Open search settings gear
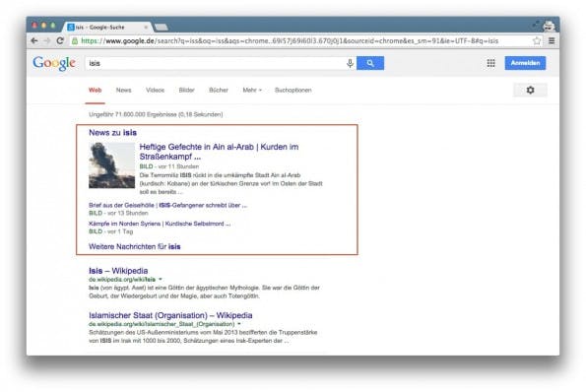586x392 pixels. (x=530, y=90)
